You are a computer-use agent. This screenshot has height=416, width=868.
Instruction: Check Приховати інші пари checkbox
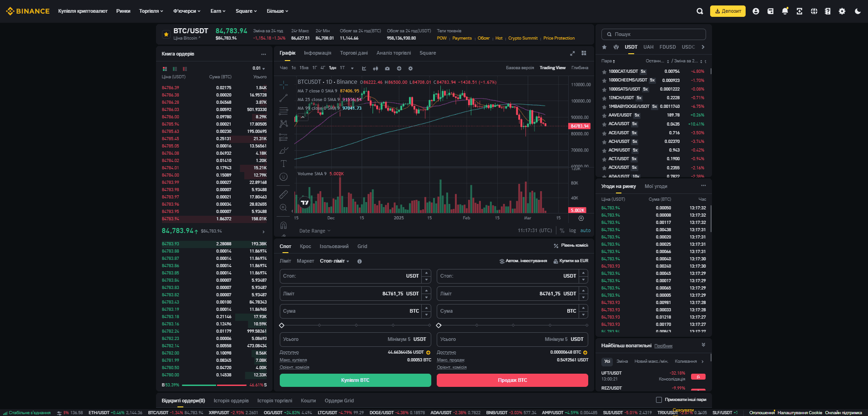(x=659, y=400)
